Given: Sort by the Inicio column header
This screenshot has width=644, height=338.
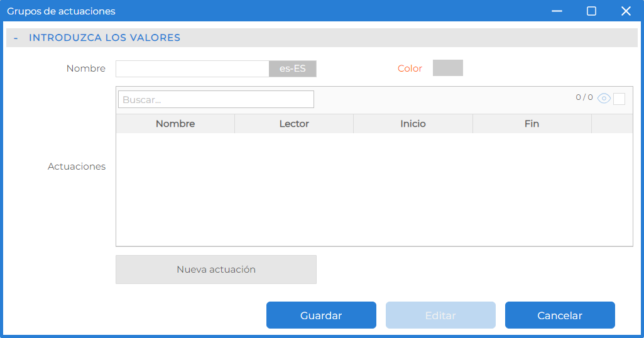Looking at the screenshot, I should 413,124.
